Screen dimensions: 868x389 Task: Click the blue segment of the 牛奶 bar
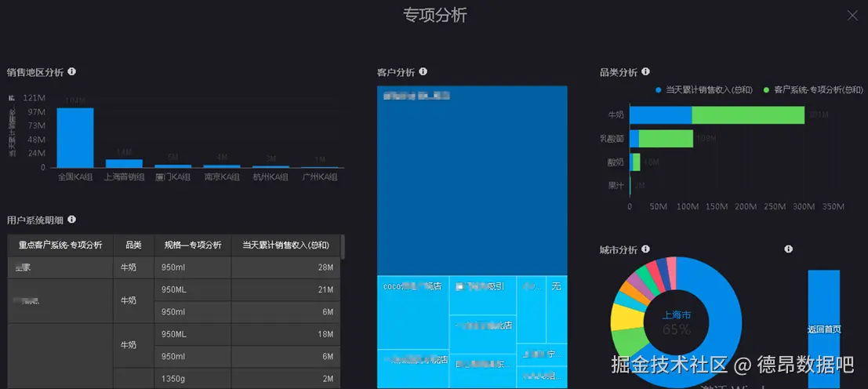(660, 115)
